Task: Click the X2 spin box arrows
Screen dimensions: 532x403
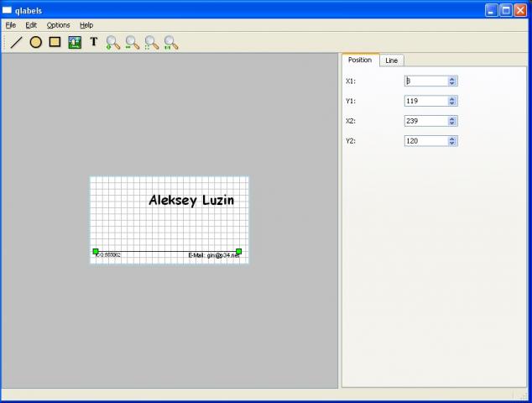Action: click(452, 121)
